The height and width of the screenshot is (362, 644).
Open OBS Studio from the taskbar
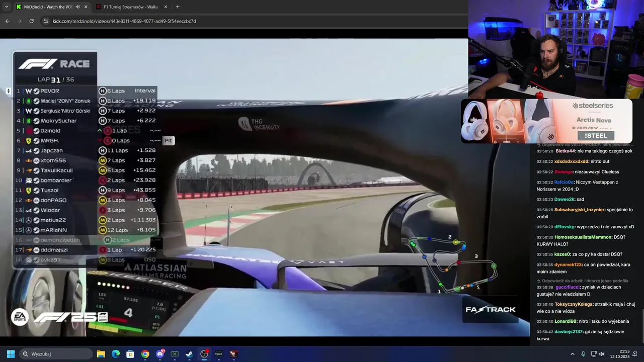pyautogui.click(x=204, y=354)
